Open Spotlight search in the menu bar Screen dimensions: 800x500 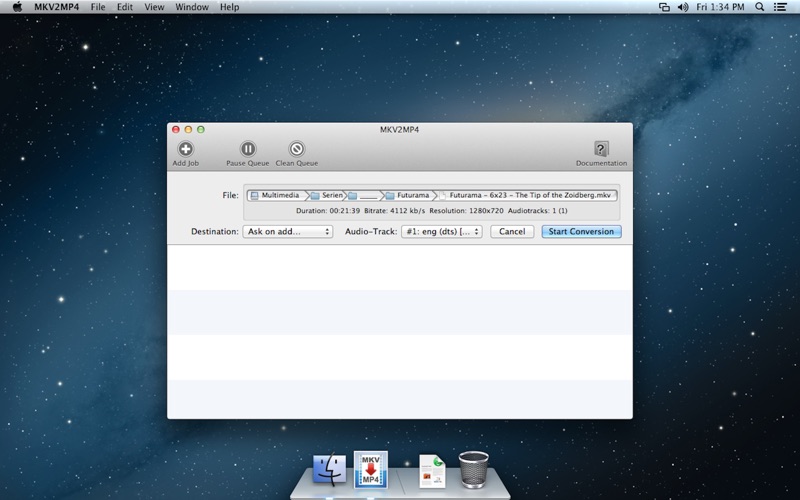(x=759, y=7)
